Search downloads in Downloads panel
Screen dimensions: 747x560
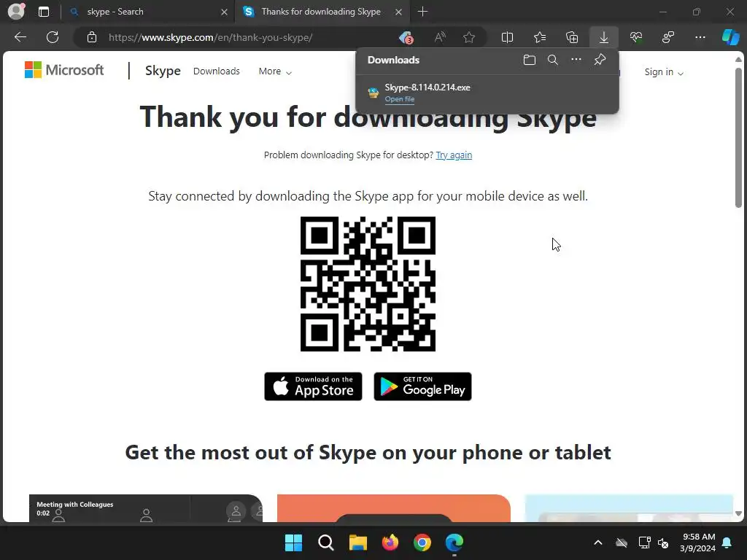point(553,60)
